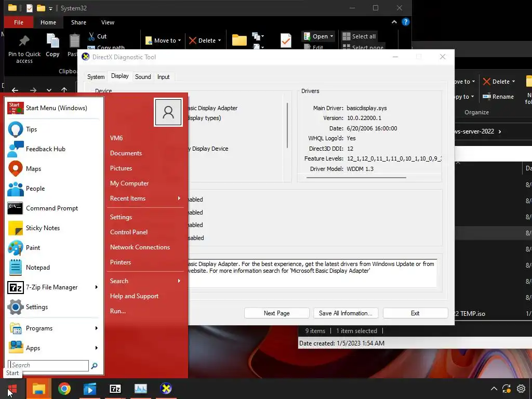Click Rename in the background Explorer window
Viewport: 532px width, 399px height.
[498, 97]
